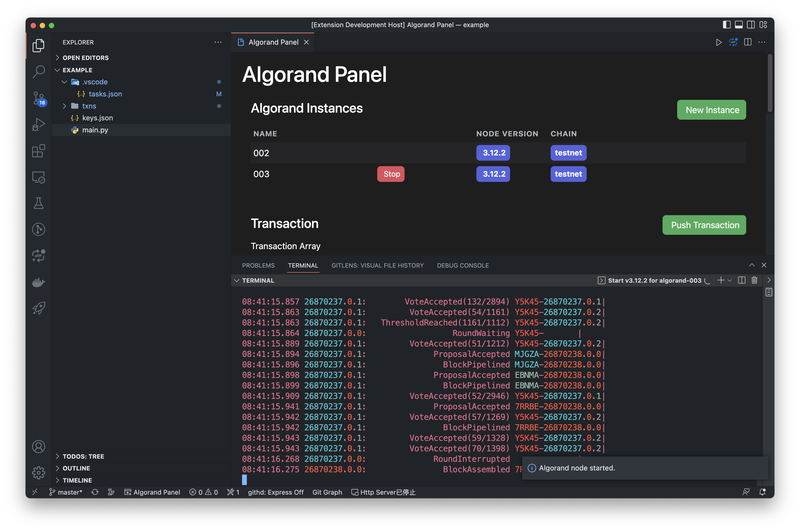The image size is (800, 532).
Task: Open the Extensions view
Action: click(x=38, y=151)
